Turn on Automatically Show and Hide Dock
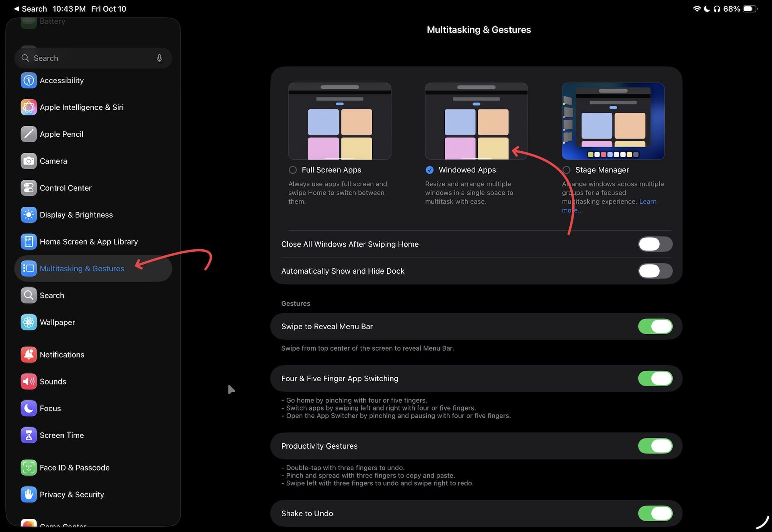Viewport: 772px width, 532px height. pyautogui.click(x=655, y=271)
